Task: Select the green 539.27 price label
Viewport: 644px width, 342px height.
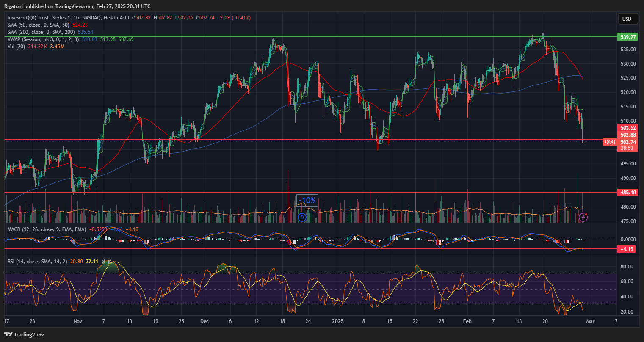Action: [629, 37]
